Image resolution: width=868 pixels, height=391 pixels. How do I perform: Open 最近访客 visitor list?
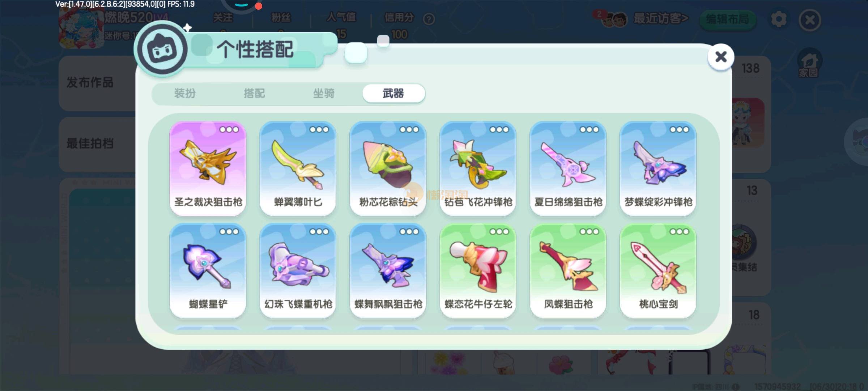tap(660, 18)
